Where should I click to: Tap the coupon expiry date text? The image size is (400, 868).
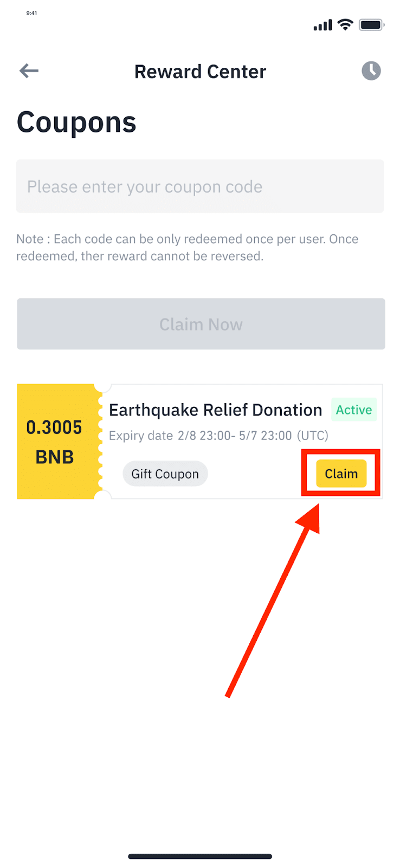(x=219, y=436)
